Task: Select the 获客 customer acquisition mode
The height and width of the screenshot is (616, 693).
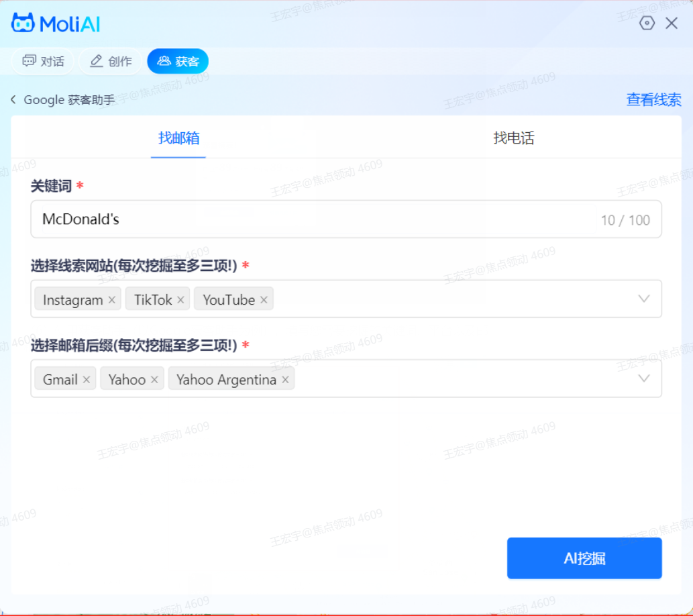Action: (178, 62)
